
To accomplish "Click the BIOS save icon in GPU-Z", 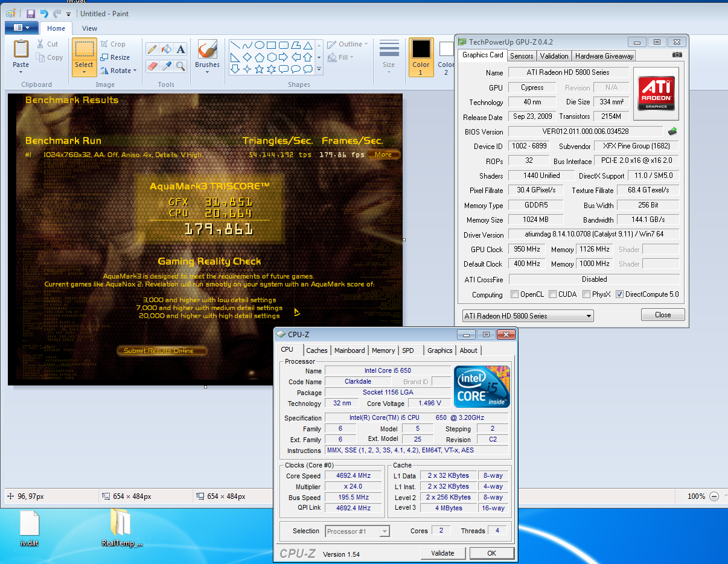I will (x=672, y=131).
